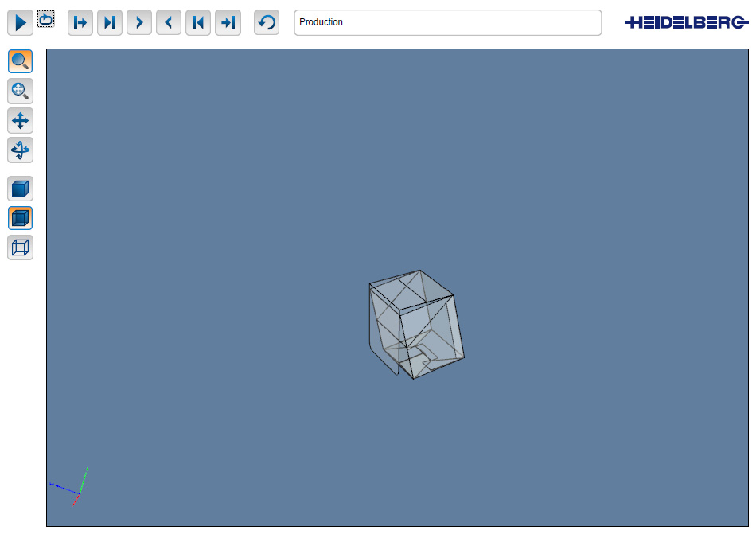Select the zoom-to-fit tool
Screen dimensions: 756x538
point(20,91)
